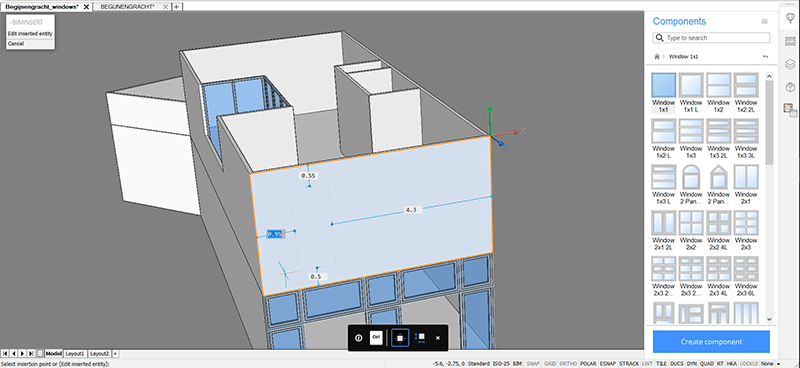The height and width of the screenshot is (368, 800).
Task: Click the Components search field
Action: pos(711,38)
